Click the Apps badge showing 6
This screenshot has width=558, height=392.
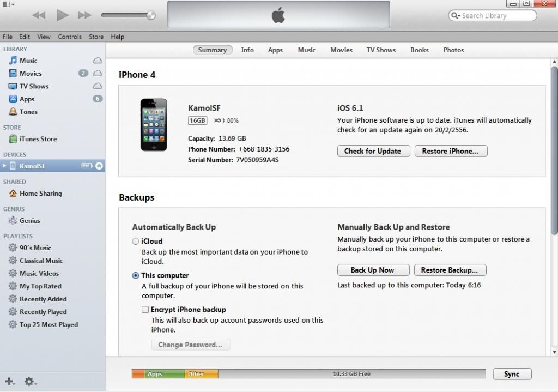[98, 99]
